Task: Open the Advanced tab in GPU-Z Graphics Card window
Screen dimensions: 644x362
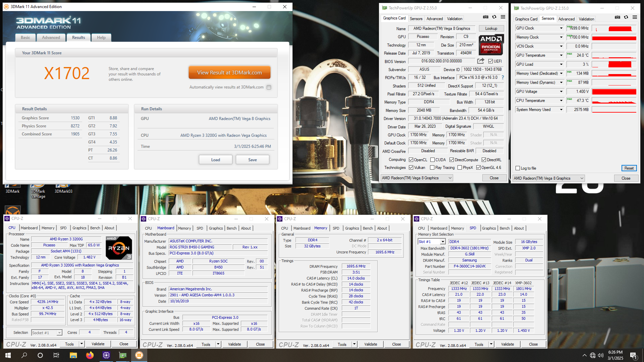Action: tap(435, 19)
